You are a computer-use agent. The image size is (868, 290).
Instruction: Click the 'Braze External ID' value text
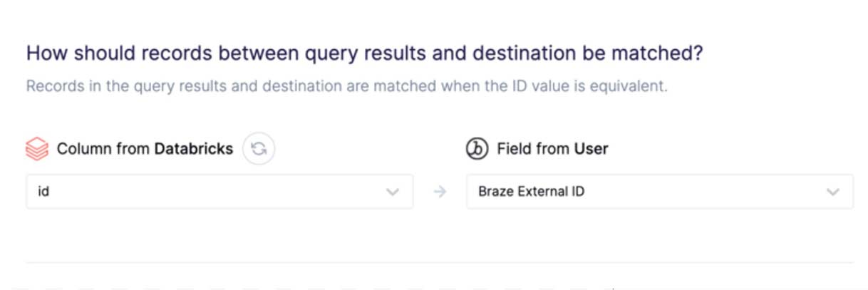532,192
